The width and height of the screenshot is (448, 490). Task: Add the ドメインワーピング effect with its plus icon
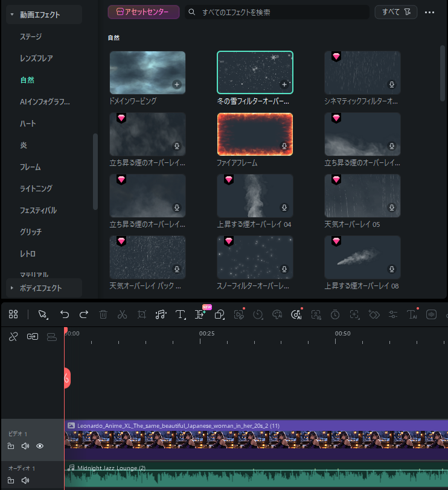177,84
